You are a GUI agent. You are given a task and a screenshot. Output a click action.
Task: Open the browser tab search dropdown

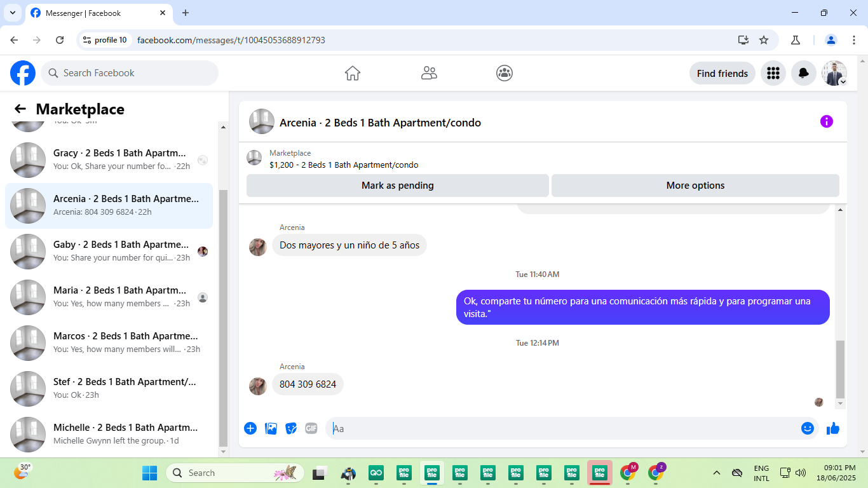tap(13, 13)
